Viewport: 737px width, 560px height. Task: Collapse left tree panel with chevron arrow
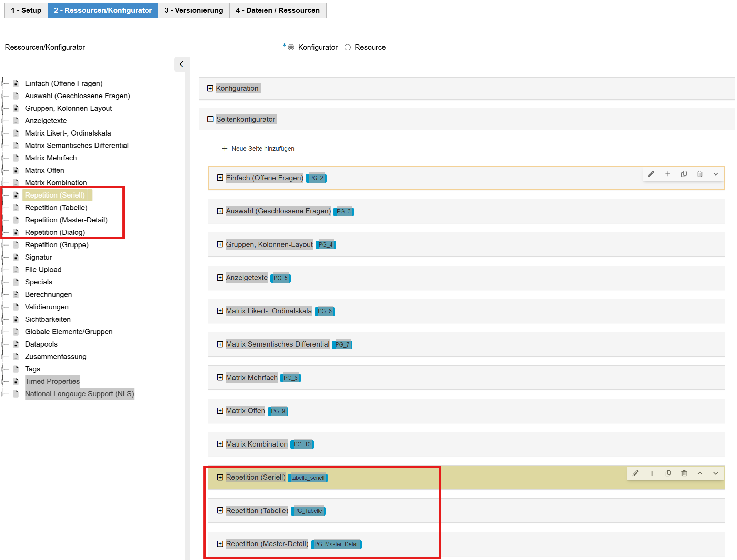[x=181, y=64]
